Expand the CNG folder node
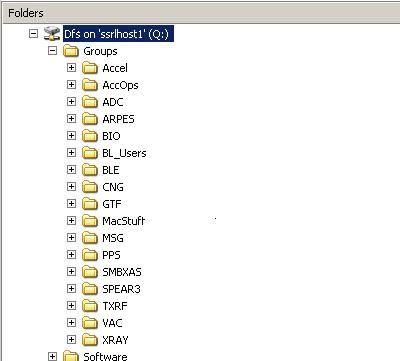400x361 pixels. tap(71, 187)
